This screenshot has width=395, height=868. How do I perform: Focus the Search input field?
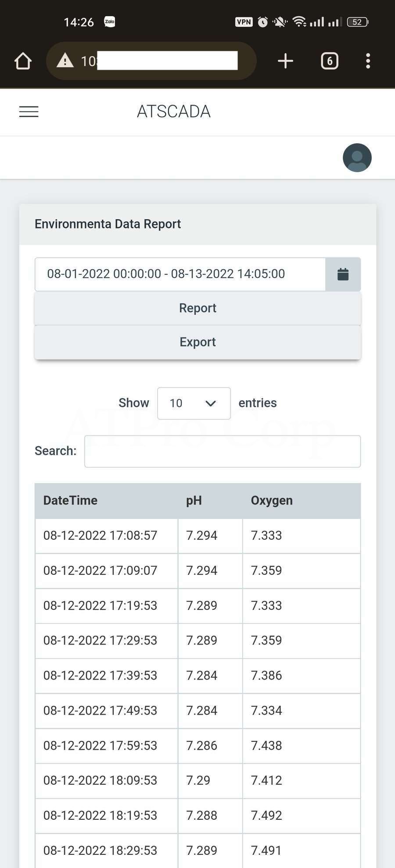tap(222, 451)
